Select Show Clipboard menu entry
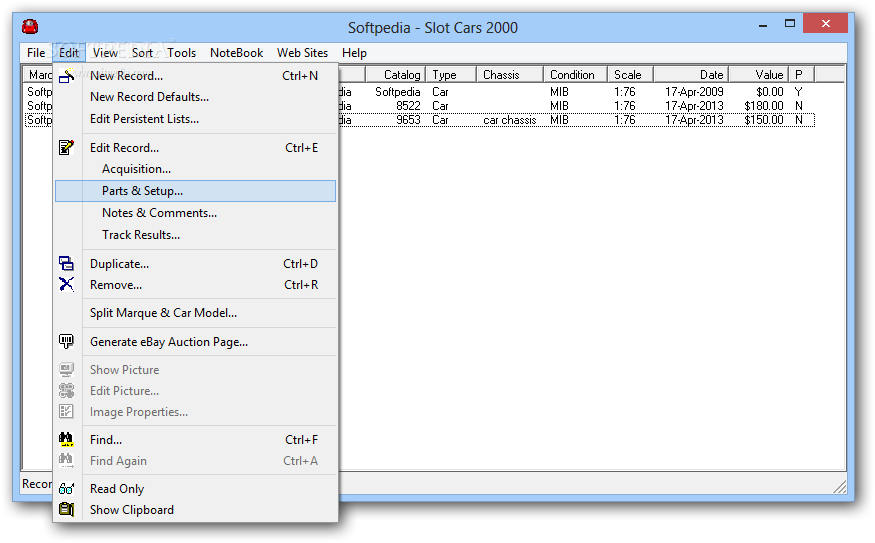 tap(195, 510)
